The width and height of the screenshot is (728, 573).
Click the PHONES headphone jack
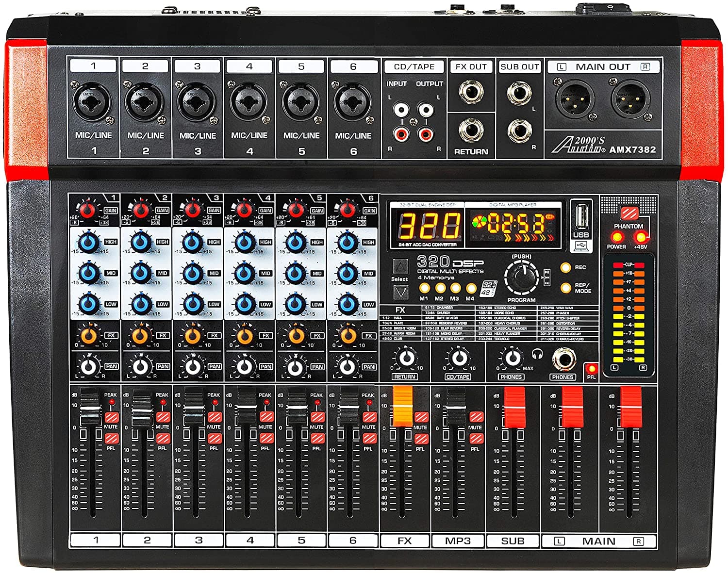(x=564, y=360)
